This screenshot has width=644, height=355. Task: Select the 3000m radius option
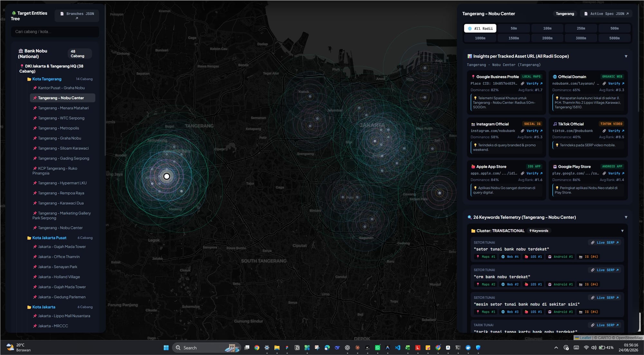tap(581, 38)
